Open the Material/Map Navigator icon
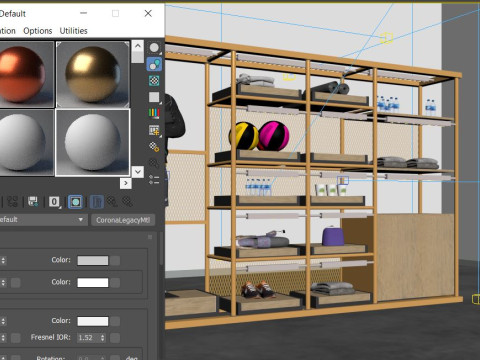The height and width of the screenshot is (360, 480). point(154,179)
